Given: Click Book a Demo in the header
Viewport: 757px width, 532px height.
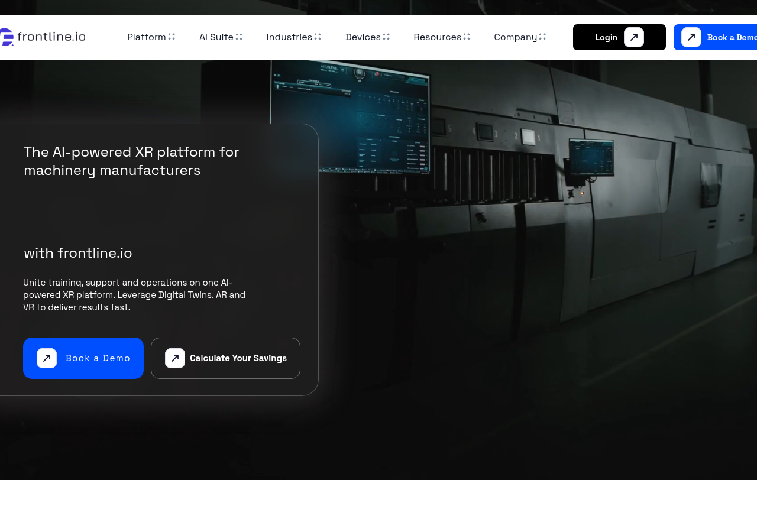Looking at the screenshot, I should tap(716, 37).
